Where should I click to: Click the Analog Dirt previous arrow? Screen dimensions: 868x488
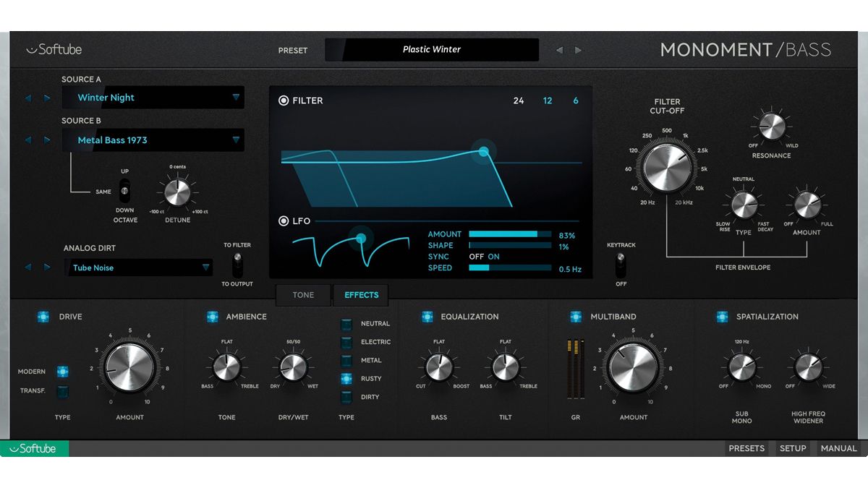28,267
